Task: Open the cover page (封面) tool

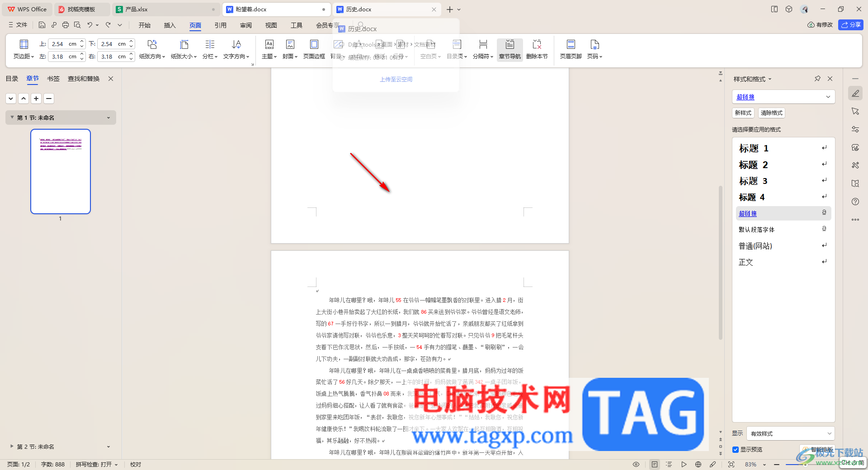Action: [290, 49]
